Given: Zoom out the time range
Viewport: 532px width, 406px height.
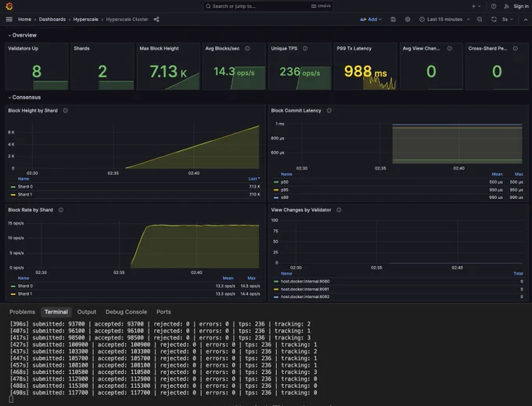Looking at the screenshot, I should tap(480, 20).
